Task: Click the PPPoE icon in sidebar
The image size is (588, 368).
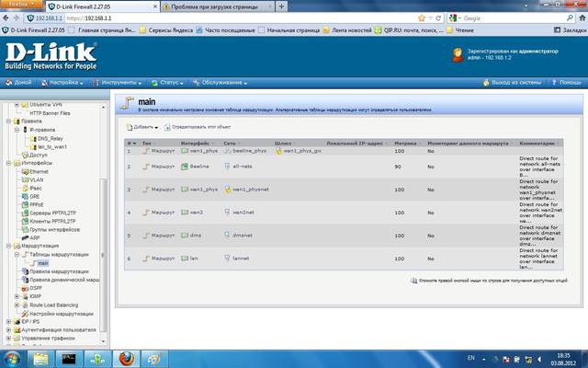Action: 25,204
